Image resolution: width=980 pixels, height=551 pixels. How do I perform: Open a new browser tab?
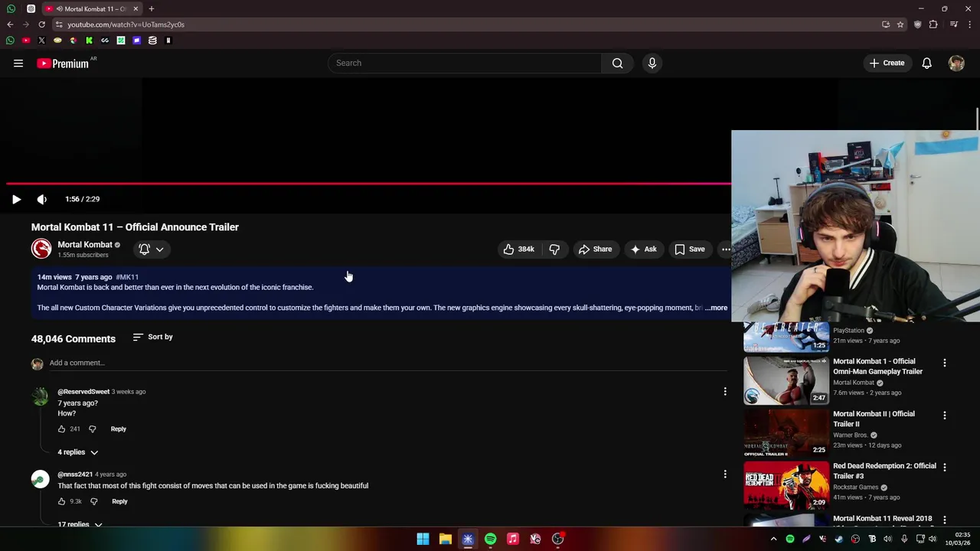point(152,8)
